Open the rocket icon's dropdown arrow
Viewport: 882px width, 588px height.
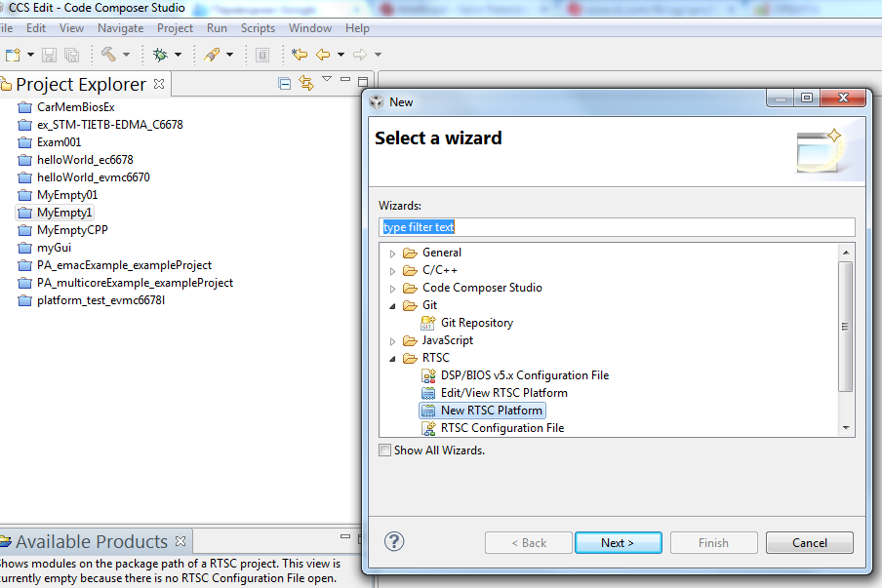(x=229, y=55)
